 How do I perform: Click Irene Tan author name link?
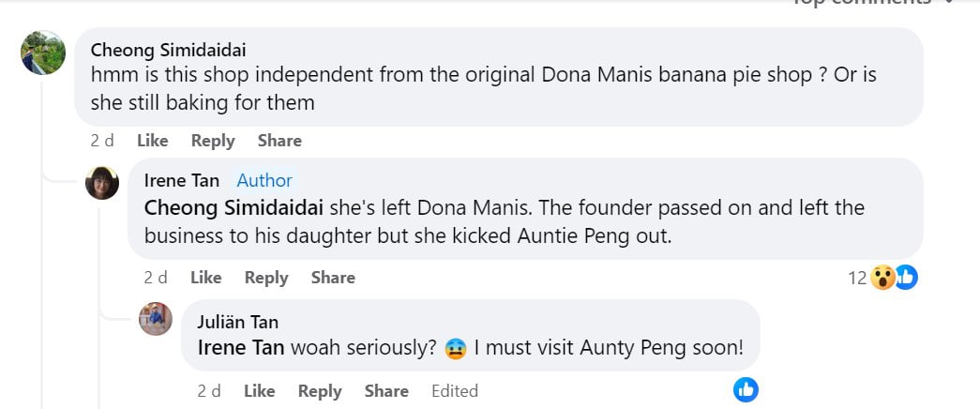184,180
